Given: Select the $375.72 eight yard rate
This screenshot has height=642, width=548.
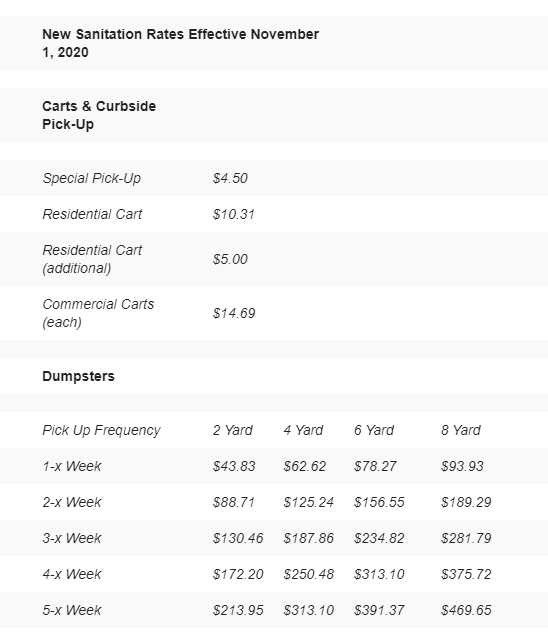Looking at the screenshot, I should 466,574.
